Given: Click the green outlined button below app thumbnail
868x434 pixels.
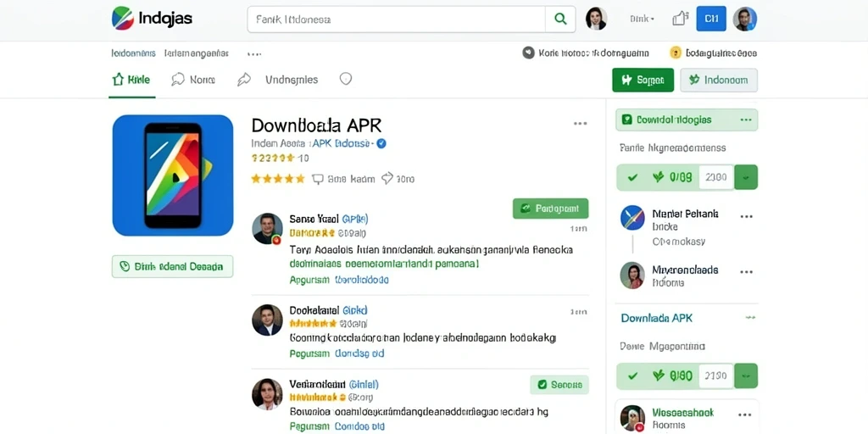Looking at the screenshot, I should (x=172, y=266).
